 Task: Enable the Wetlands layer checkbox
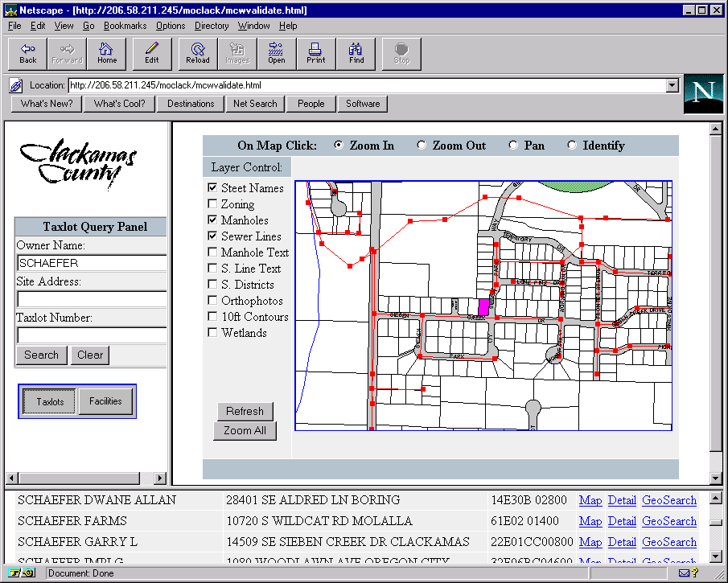[x=212, y=333]
